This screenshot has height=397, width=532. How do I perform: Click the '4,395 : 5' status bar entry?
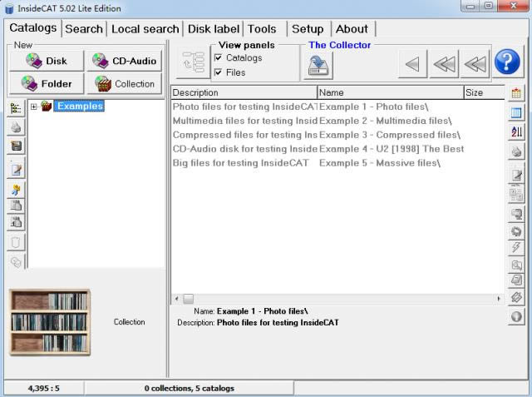[x=44, y=388]
